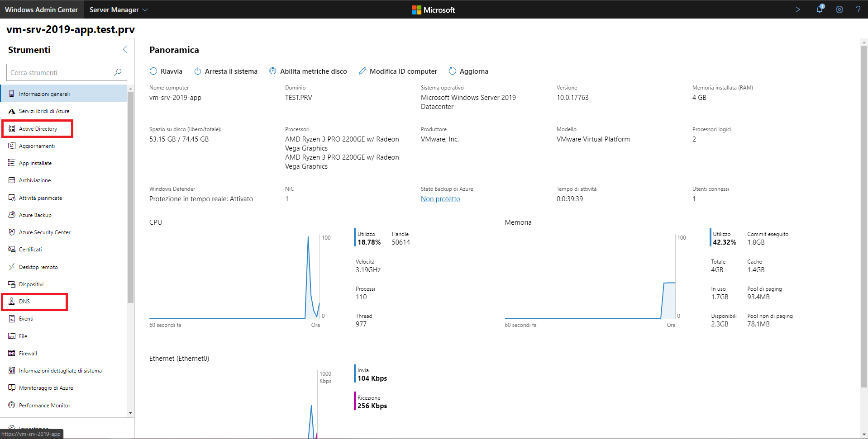Click Abilita metriche disco button
Image resolution: width=868 pixels, height=439 pixels.
(308, 71)
